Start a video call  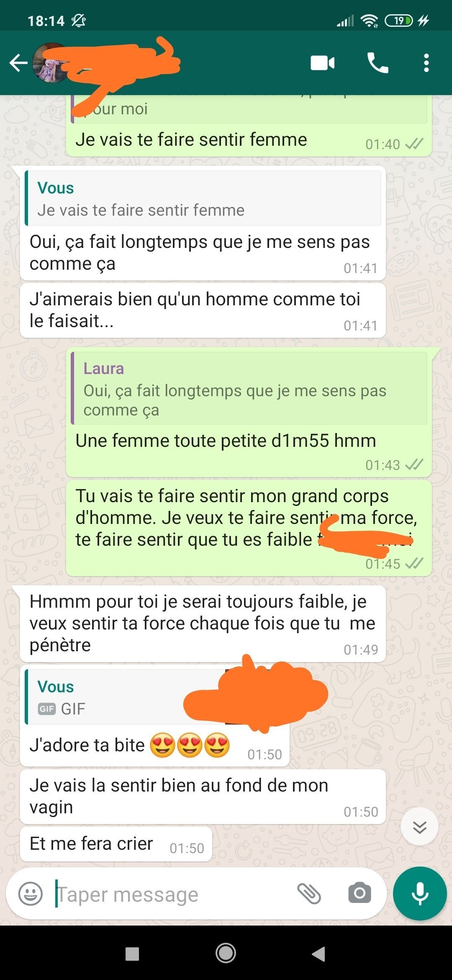coord(322,63)
